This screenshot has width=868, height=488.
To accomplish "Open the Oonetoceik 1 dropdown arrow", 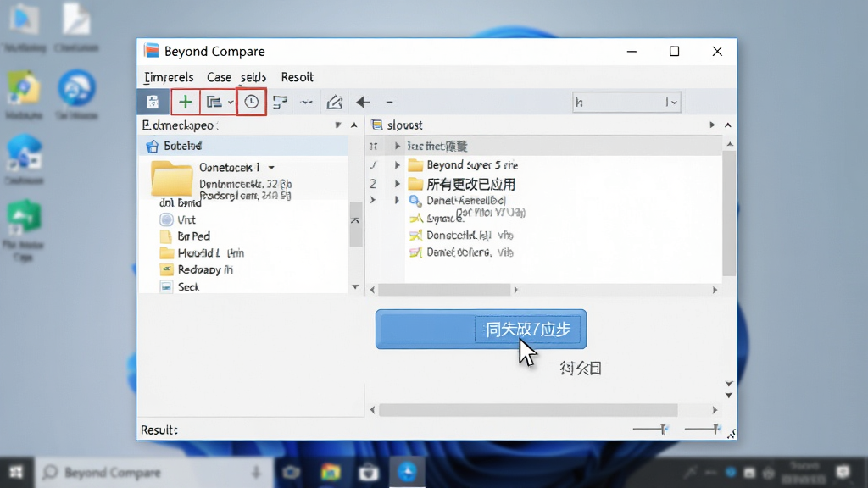I will pos(271,167).
